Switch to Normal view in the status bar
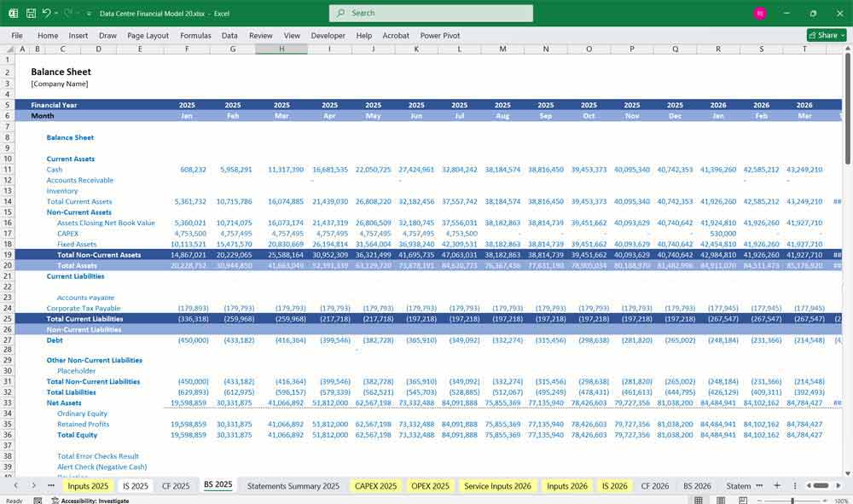This screenshot has width=853, height=504. click(699, 499)
